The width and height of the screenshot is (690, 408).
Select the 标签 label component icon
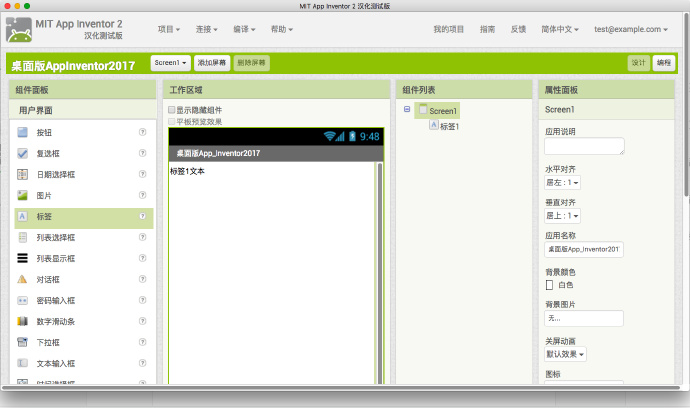22,216
